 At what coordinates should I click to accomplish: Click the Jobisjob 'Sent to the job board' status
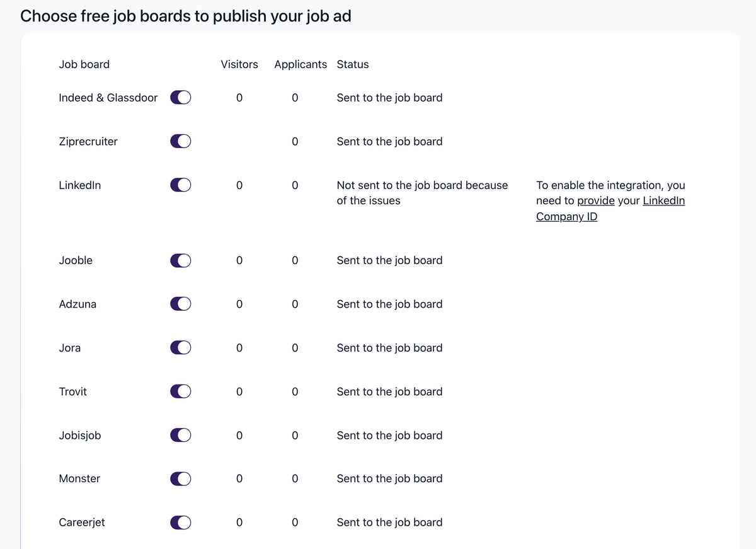389,435
